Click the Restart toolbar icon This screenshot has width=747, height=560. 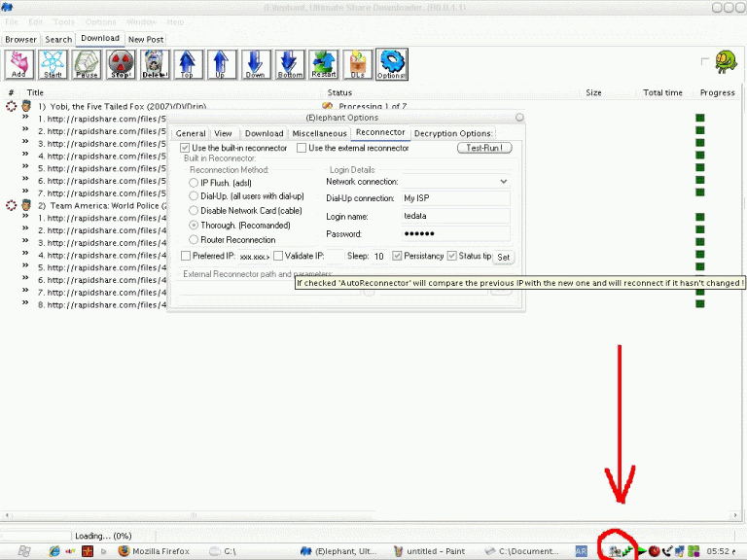[x=324, y=64]
